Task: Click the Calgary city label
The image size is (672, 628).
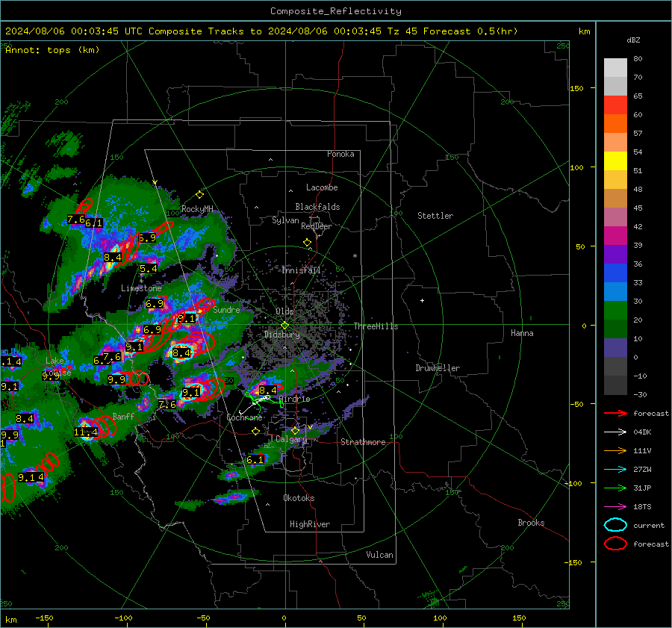Action: point(291,439)
